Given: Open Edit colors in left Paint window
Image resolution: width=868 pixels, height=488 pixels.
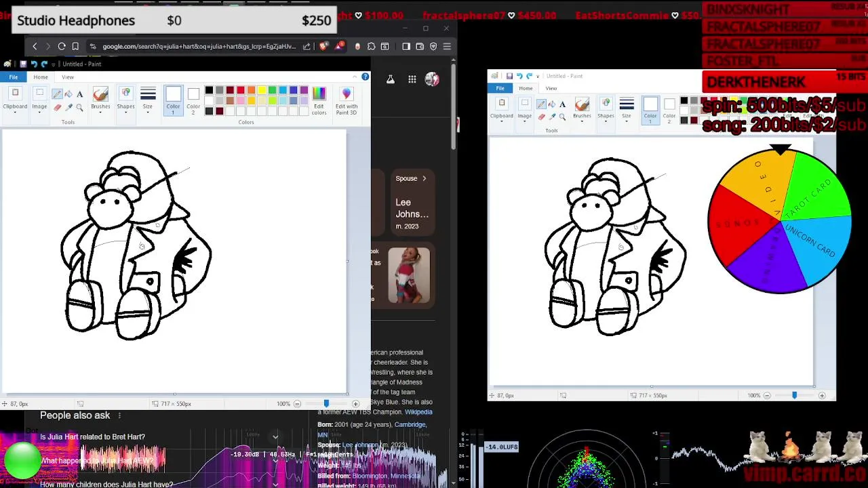Looking at the screenshot, I should (x=319, y=100).
